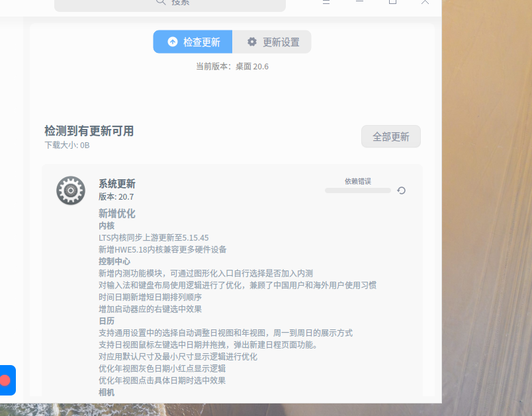This screenshot has height=416, width=532.
Task: Select the 检查更新 tab
Action: point(192,41)
